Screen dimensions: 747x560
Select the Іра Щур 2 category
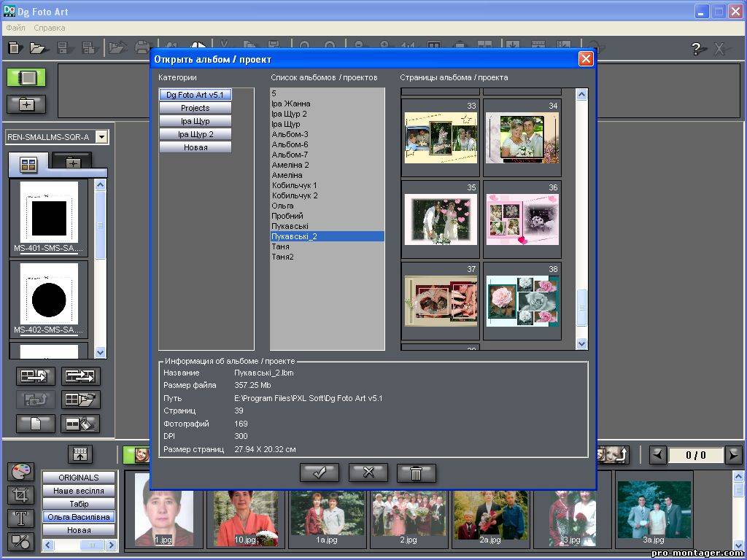point(196,134)
